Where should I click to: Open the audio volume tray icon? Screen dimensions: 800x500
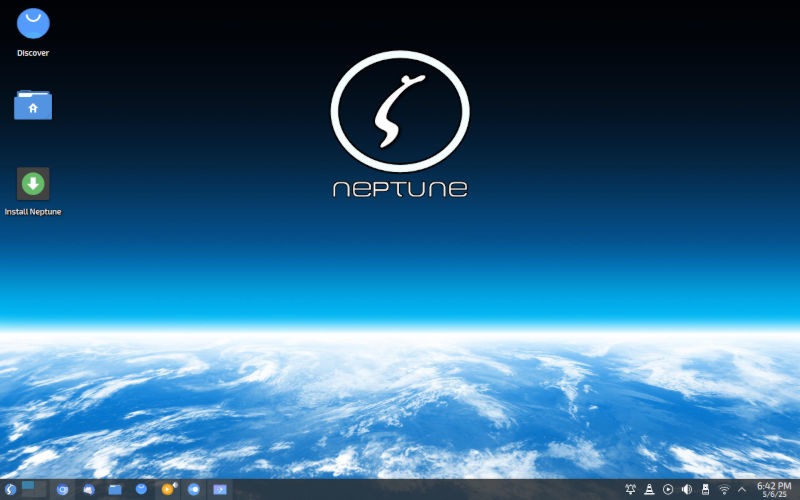pos(687,490)
